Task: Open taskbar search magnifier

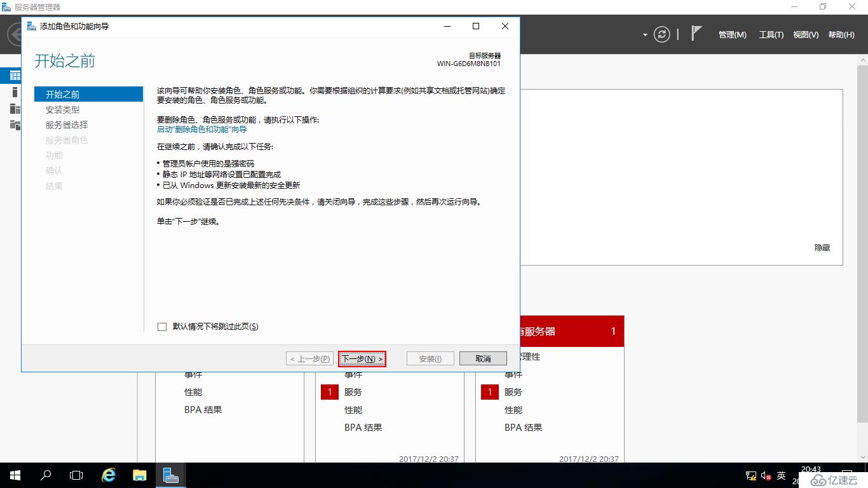Action: click(x=46, y=475)
